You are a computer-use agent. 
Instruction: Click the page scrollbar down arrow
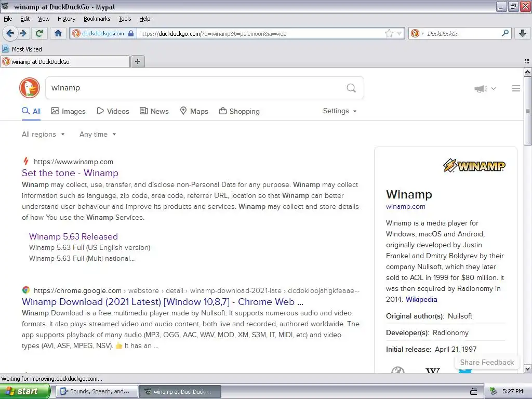pos(527,368)
